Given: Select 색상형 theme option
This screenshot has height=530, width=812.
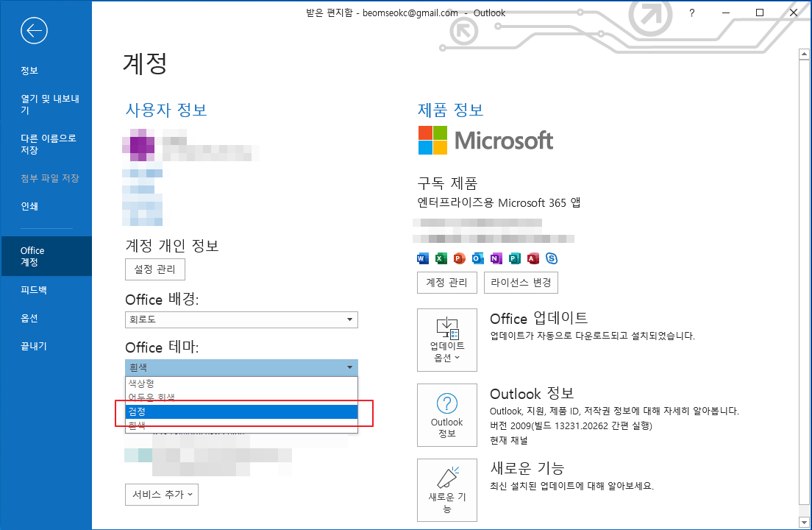Looking at the screenshot, I should (241, 384).
